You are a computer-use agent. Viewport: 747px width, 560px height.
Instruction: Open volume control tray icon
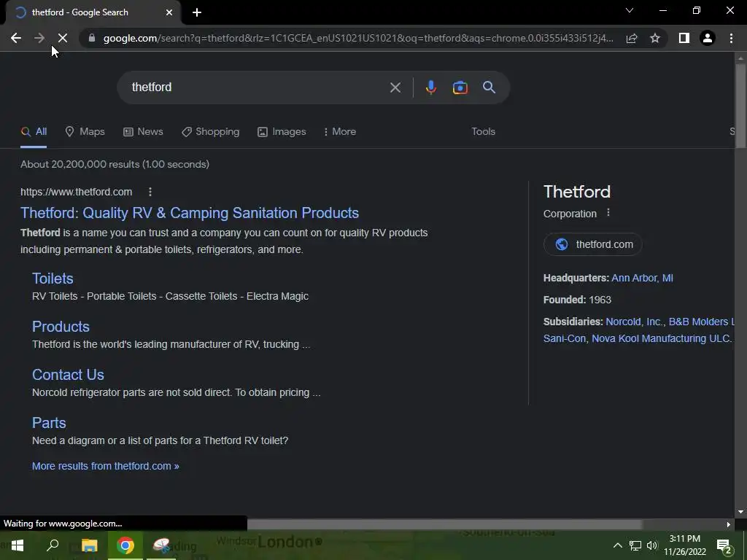coord(651,545)
